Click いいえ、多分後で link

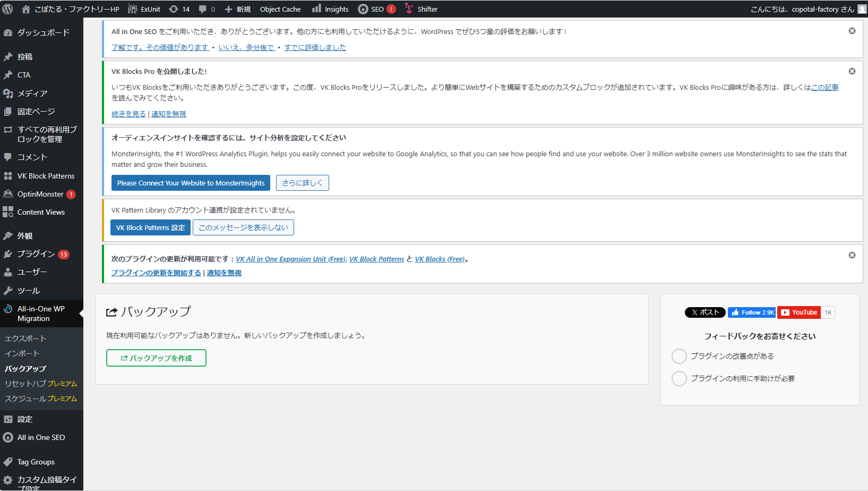(x=246, y=47)
